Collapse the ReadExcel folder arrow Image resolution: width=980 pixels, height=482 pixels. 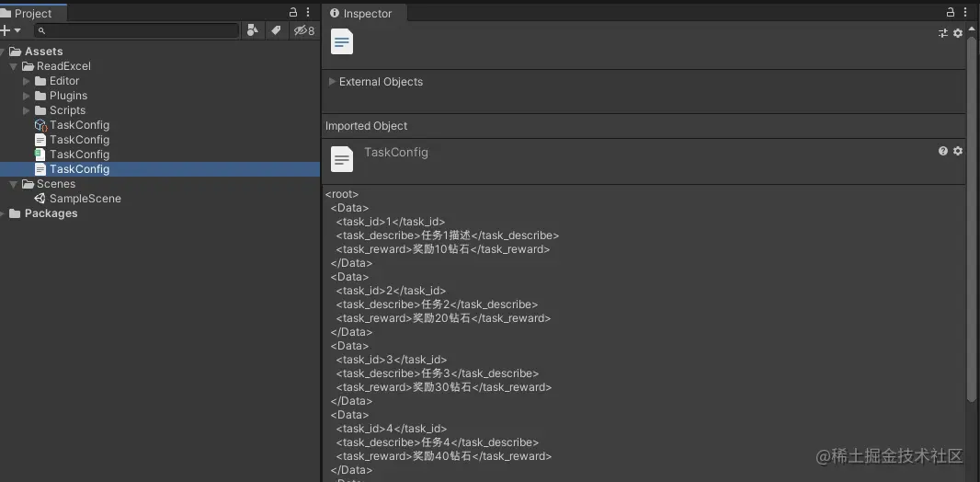pos(13,66)
